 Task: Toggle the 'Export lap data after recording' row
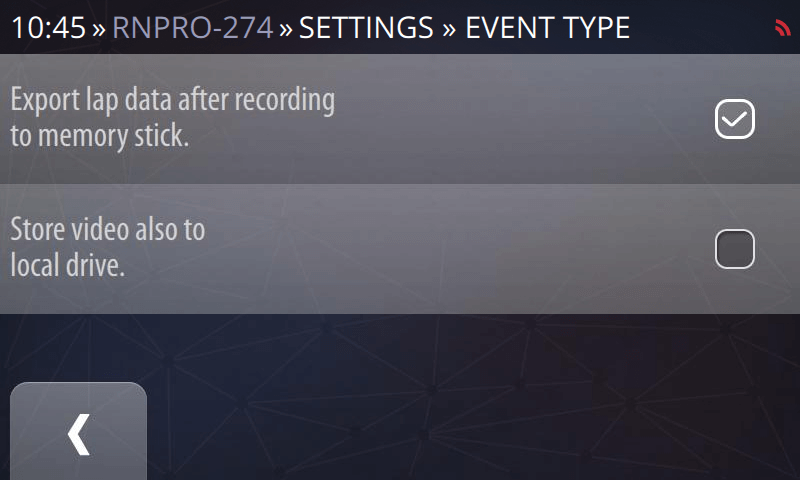click(400, 119)
